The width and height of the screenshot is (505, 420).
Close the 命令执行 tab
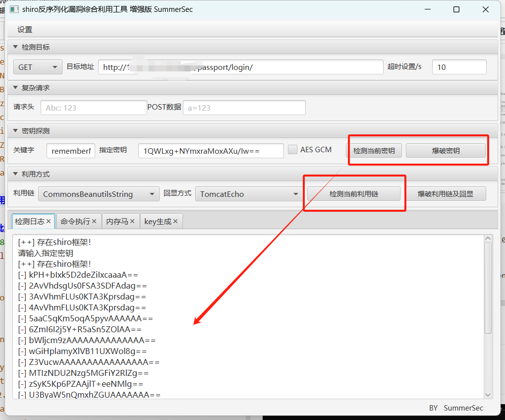point(94,222)
